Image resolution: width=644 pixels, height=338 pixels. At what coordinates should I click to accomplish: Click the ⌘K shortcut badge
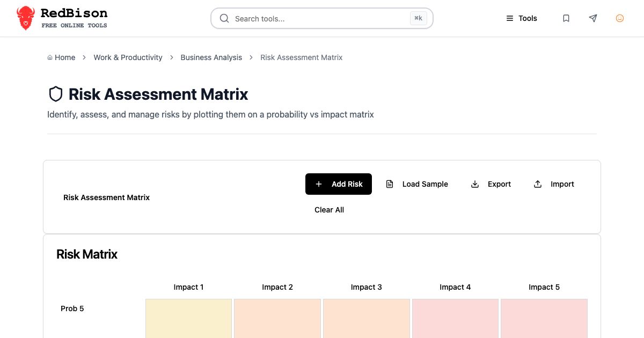(x=419, y=18)
